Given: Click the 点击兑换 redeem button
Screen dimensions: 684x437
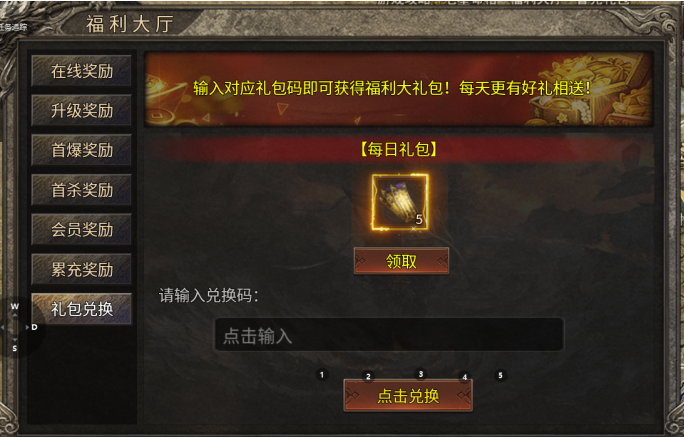Looking at the screenshot, I should (x=408, y=396).
